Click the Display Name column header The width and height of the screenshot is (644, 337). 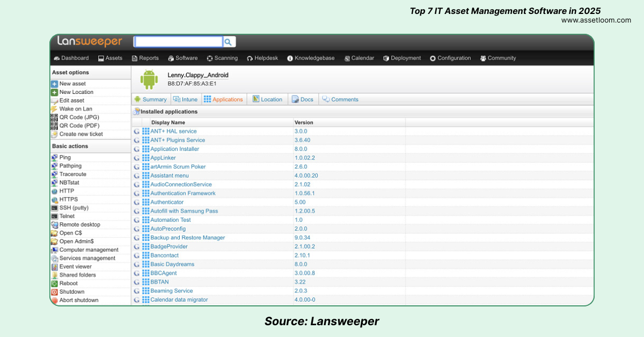168,122
